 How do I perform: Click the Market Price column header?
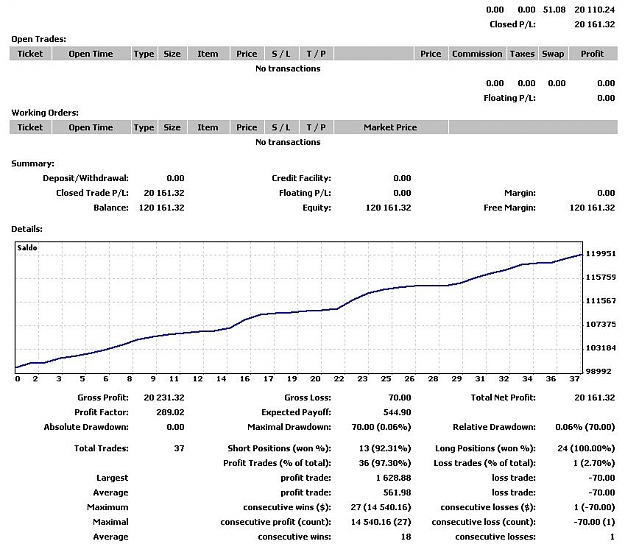click(390, 128)
